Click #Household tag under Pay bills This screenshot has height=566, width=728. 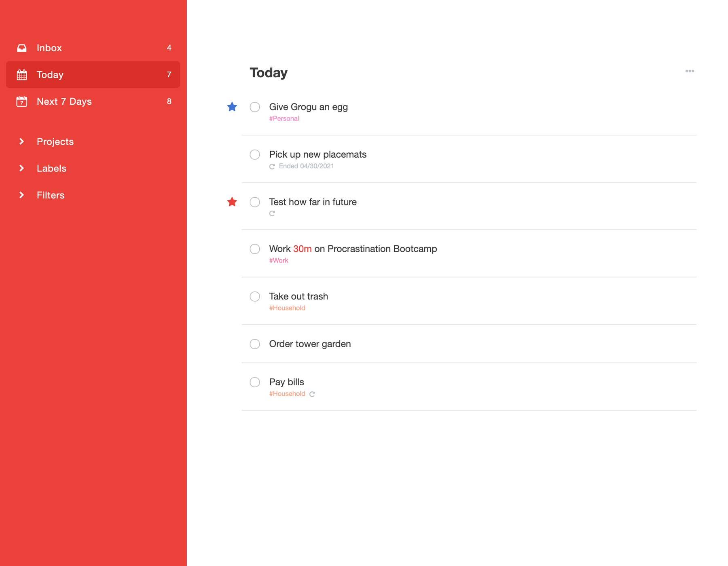287,394
